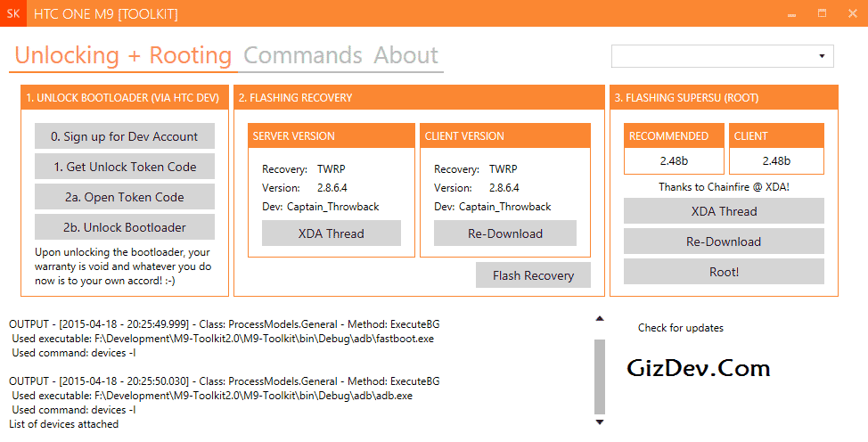Click the CLIENT 2.48b version value

tap(776, 160)
